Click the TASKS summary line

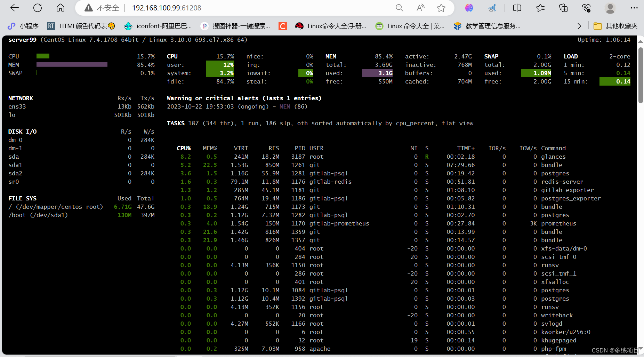(x=320, y=123)
